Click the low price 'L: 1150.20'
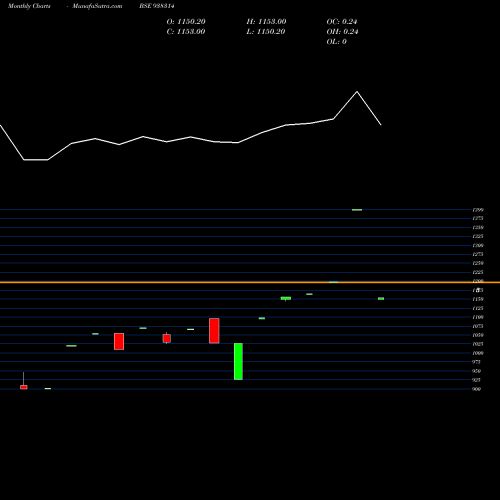Image resolution: width=500 pixels, height=500 pixels. (266, 32)
